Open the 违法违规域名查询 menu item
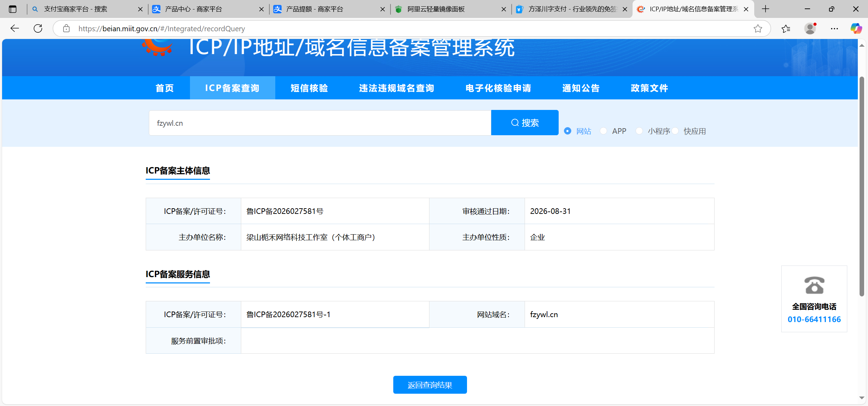 396,88
